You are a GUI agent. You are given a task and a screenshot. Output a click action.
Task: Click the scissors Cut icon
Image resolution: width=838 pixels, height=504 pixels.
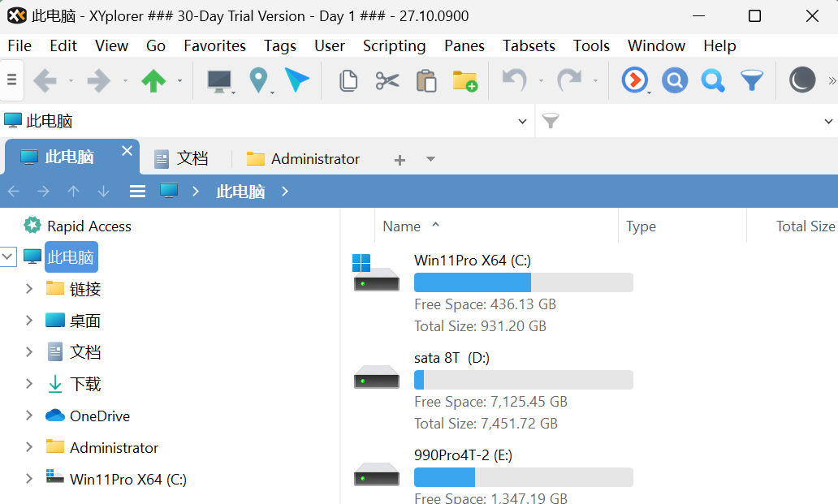387,80
